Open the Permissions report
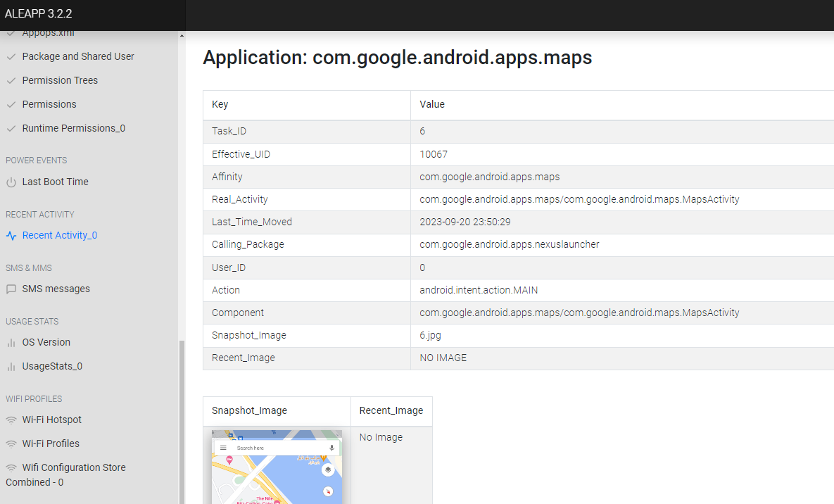The width and height of the screenshot is (834, 504). point(49,104)
